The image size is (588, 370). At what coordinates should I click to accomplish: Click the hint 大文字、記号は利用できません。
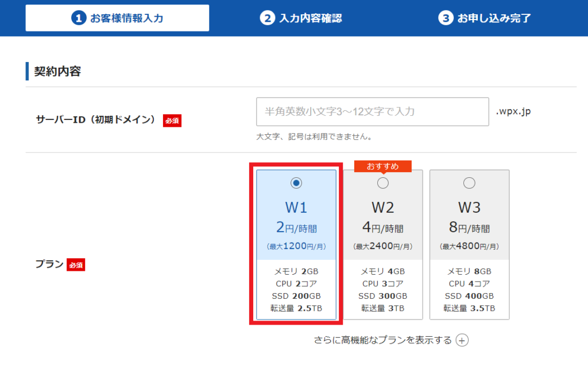(314, 137)
